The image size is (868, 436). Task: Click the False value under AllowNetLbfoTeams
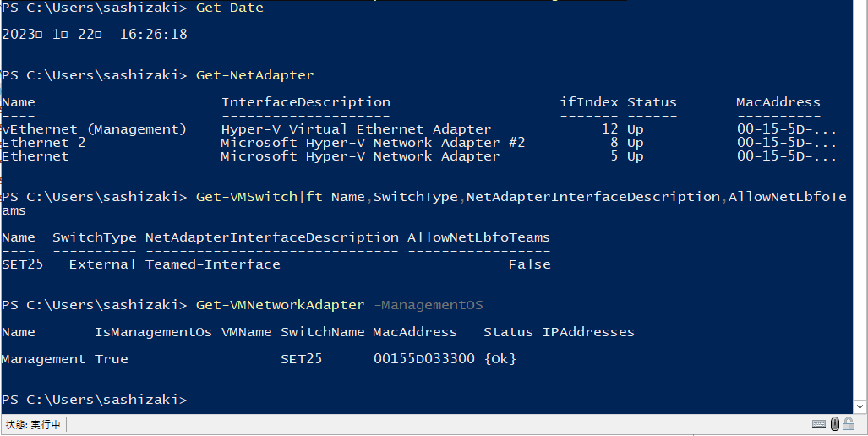[530, 264]
